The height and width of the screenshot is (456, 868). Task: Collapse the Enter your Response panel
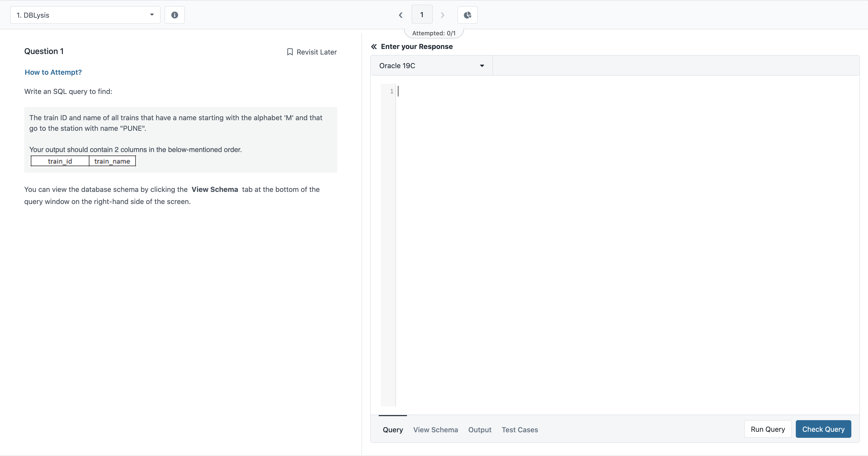tap(373, 46)
